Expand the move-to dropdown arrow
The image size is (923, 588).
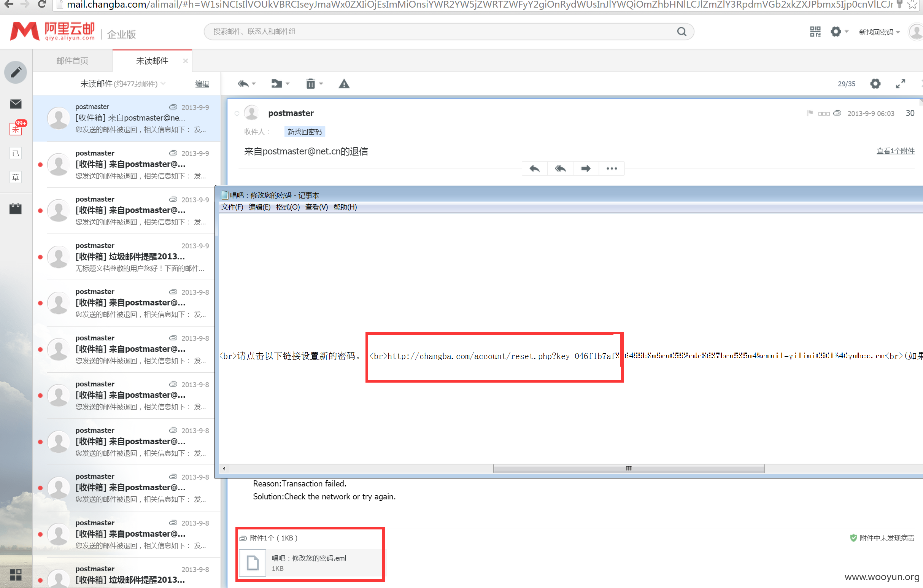(x=288, y=84)
